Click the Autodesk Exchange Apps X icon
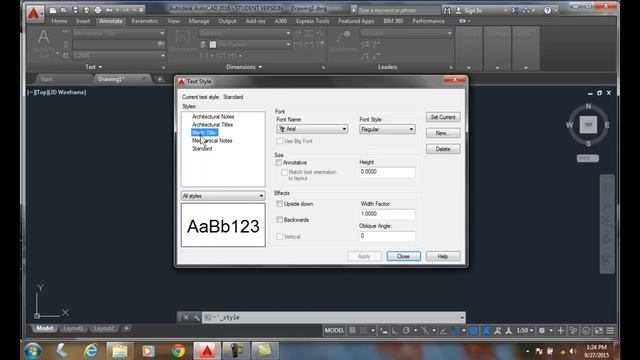Image resolution: width=640 pixels, height=360 pixels. pyautogui.click(x=515, y=11)
